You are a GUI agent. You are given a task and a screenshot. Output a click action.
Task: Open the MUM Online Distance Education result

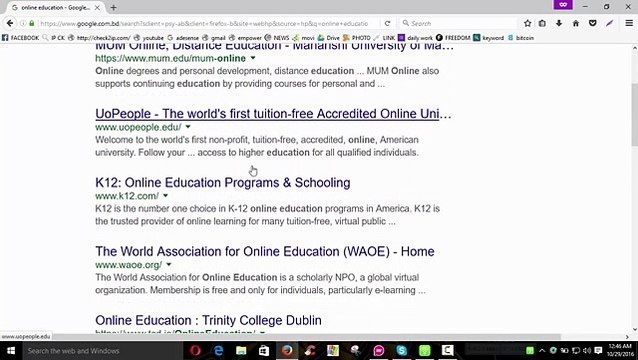275,46
